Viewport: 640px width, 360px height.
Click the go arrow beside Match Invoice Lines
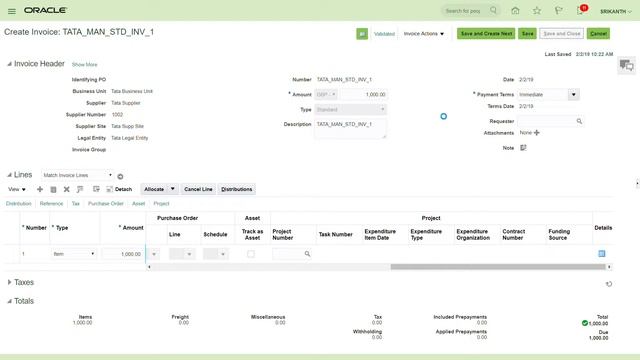(120, 176)
